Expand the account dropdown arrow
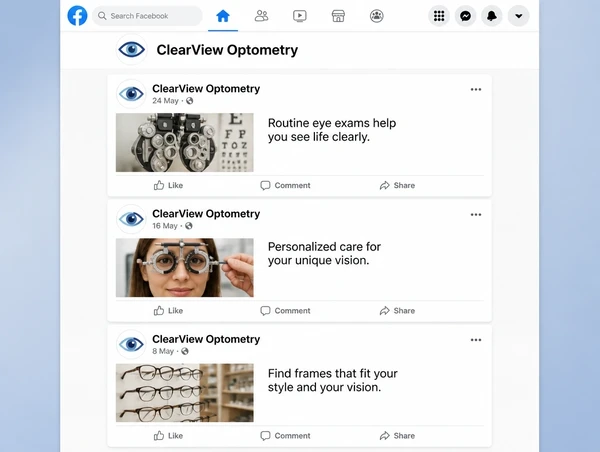The image size is (600, 452). point(518,16)
